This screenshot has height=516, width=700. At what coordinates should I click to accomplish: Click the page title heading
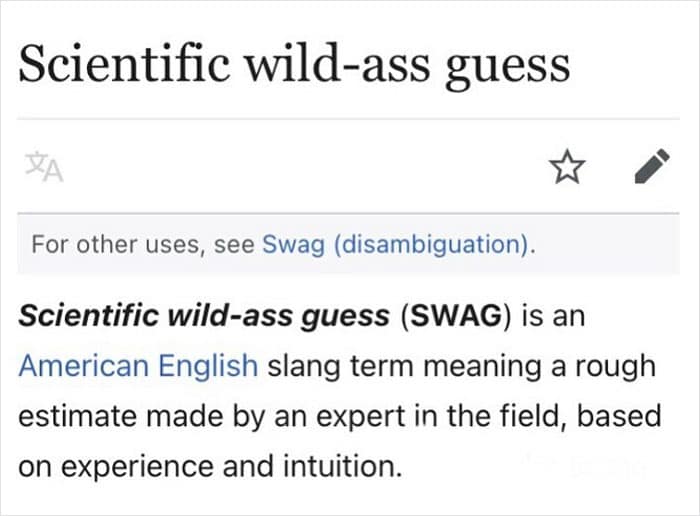click(294, 64)
